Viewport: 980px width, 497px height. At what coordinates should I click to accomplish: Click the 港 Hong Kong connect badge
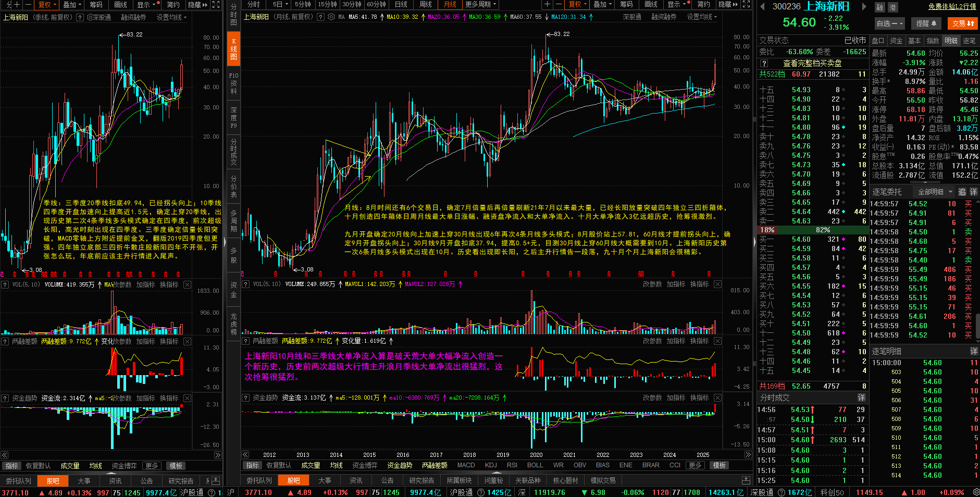(892, 7)
